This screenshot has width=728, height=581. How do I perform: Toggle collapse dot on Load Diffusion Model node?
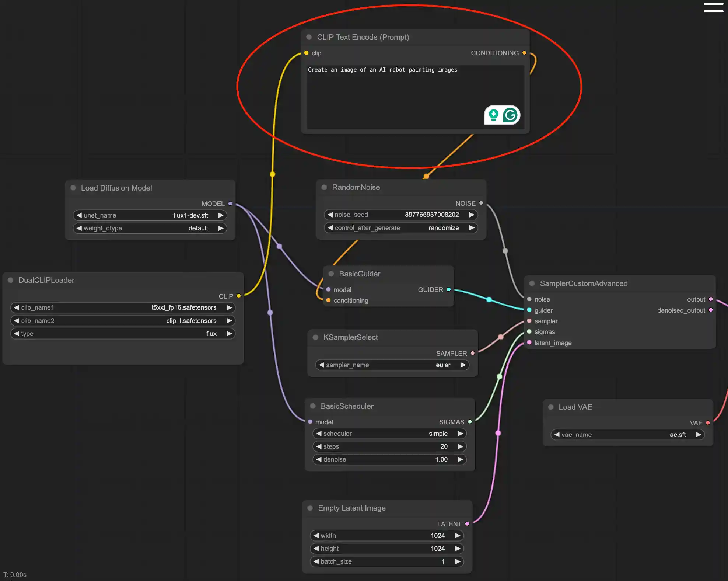[73, 188]
